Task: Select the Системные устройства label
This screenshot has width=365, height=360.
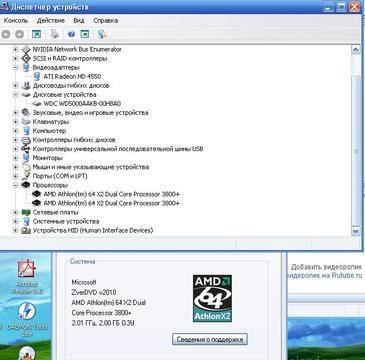Action: (x=66, y=221)
